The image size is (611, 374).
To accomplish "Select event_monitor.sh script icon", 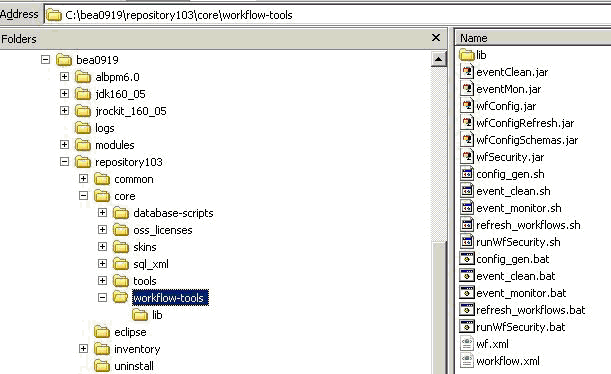I will pyautogui.click(x=467, y=208).
